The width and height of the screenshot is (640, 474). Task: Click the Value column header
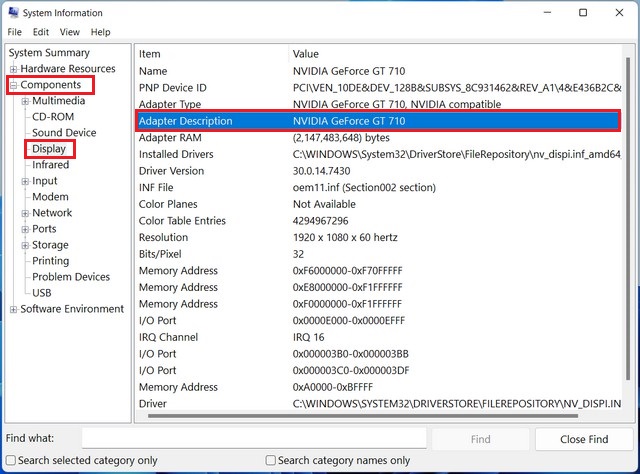pos(456,54)
